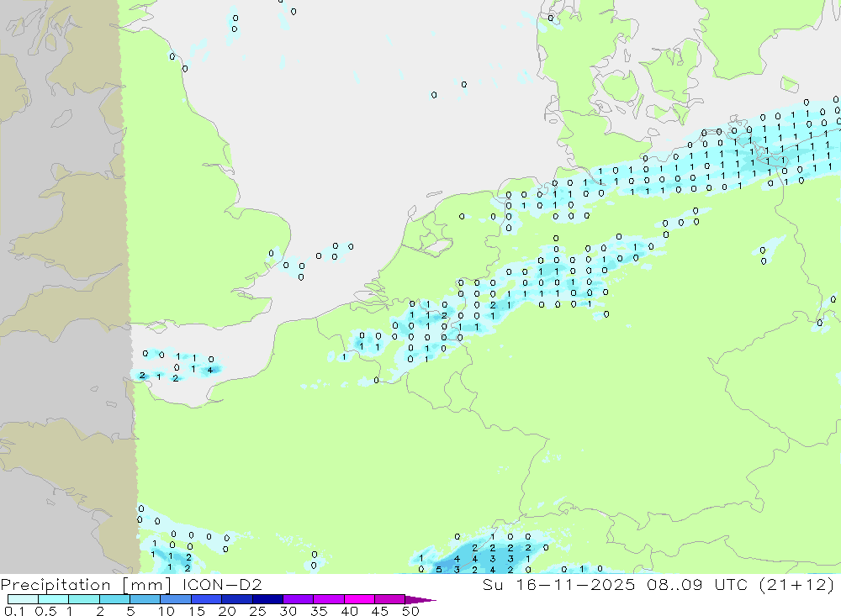The width and height of the screenshot is (841, 616).
Task: Click the '5' precipitation value on the map
Action: click(439, 569)
